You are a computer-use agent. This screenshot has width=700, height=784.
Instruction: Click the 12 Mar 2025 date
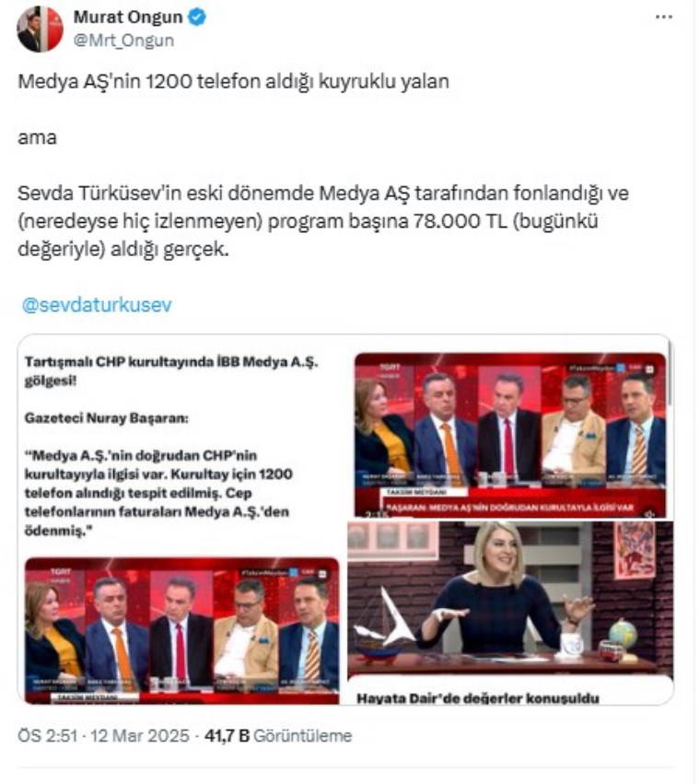point(139,735)
